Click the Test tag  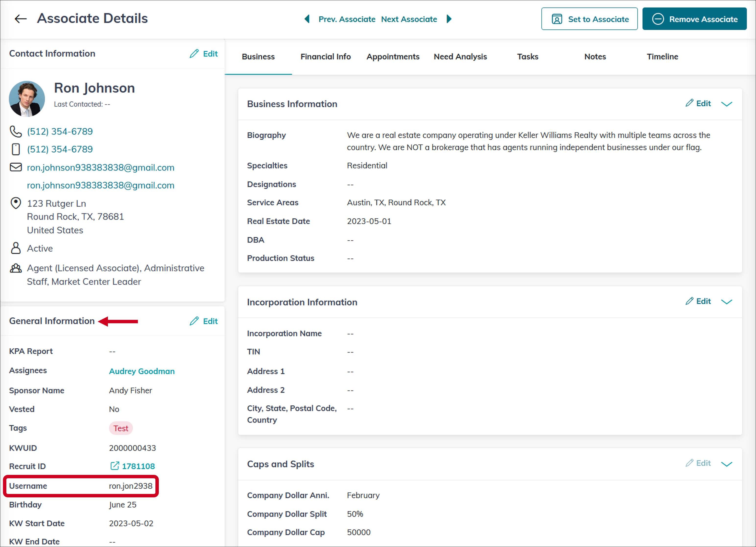pyautogui.click(x=121, y=428)
